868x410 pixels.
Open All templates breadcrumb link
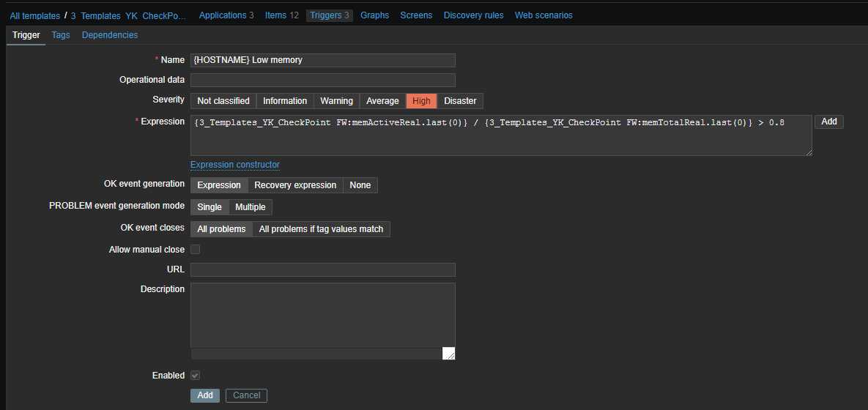35,15
